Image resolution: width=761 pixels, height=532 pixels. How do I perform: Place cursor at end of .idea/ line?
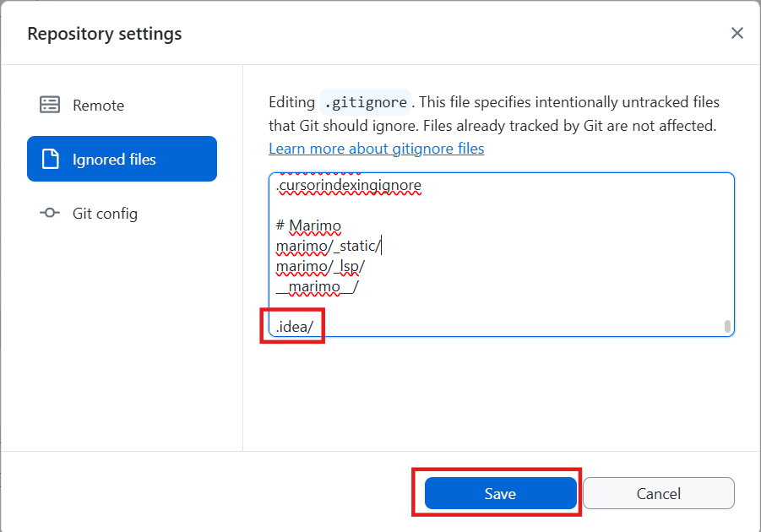(326, 327)
